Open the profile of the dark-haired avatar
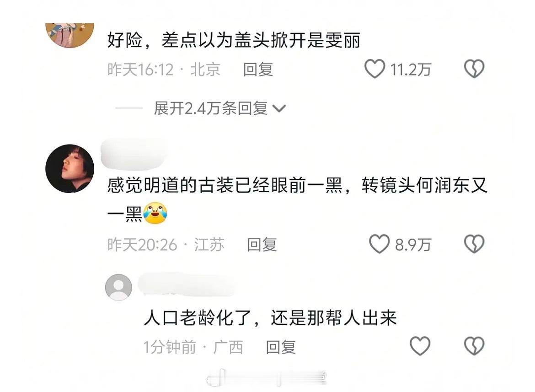 pos(70,168)
